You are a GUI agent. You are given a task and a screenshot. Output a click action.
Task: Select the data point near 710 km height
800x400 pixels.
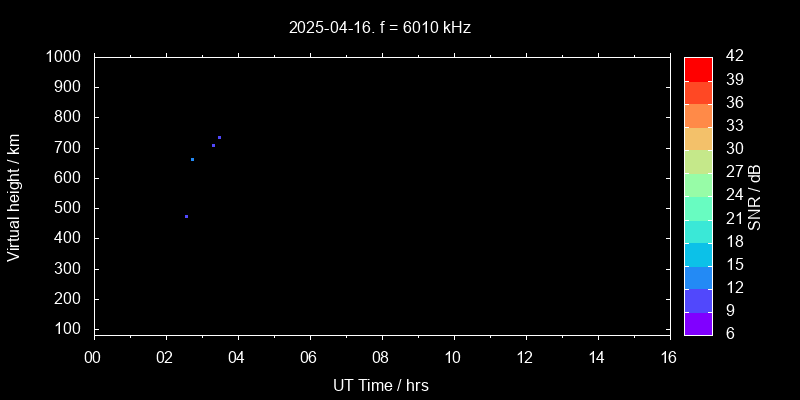click(x=213, y=145)
